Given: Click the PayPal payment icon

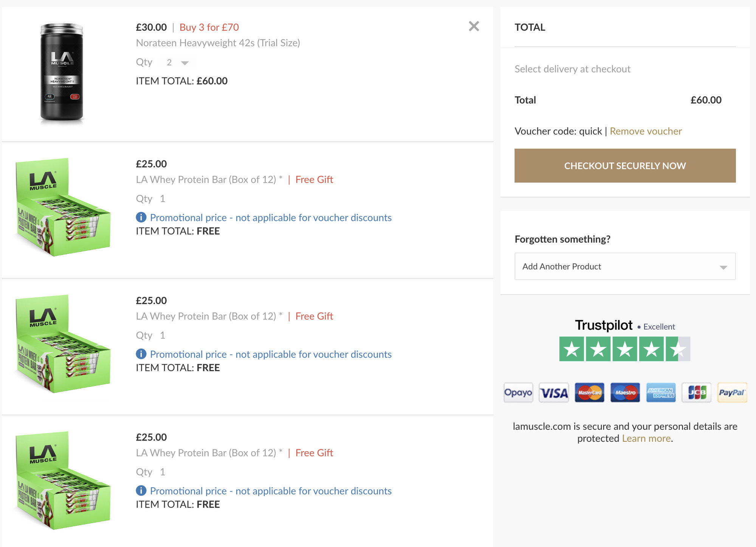Looking at the screenshot, I should (x=732, y=393).
